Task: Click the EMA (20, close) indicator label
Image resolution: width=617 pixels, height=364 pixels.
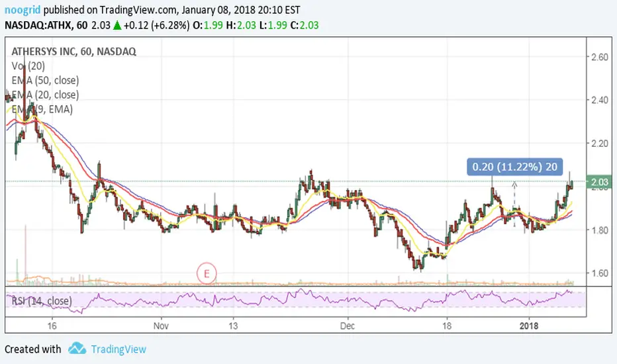Action: (45, 95)
